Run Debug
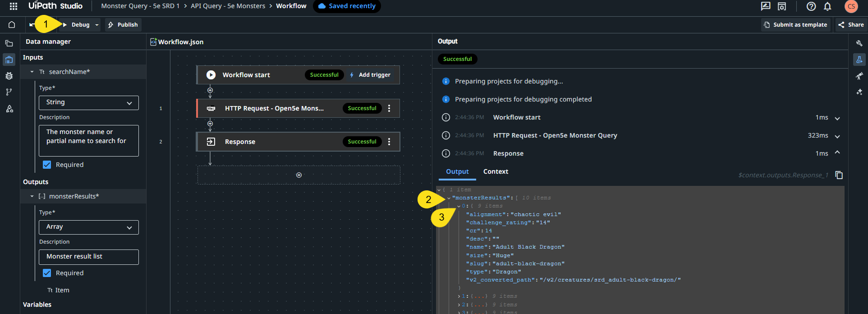This screenshot has width=868, height=314. click(76, 25)
